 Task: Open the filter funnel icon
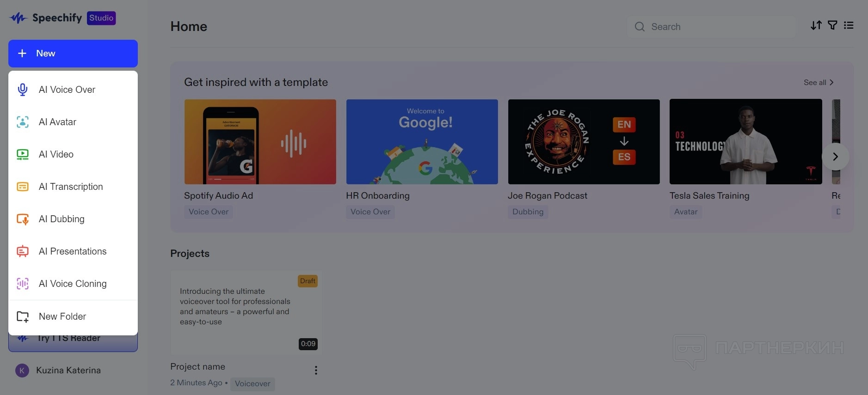(832, 25)
